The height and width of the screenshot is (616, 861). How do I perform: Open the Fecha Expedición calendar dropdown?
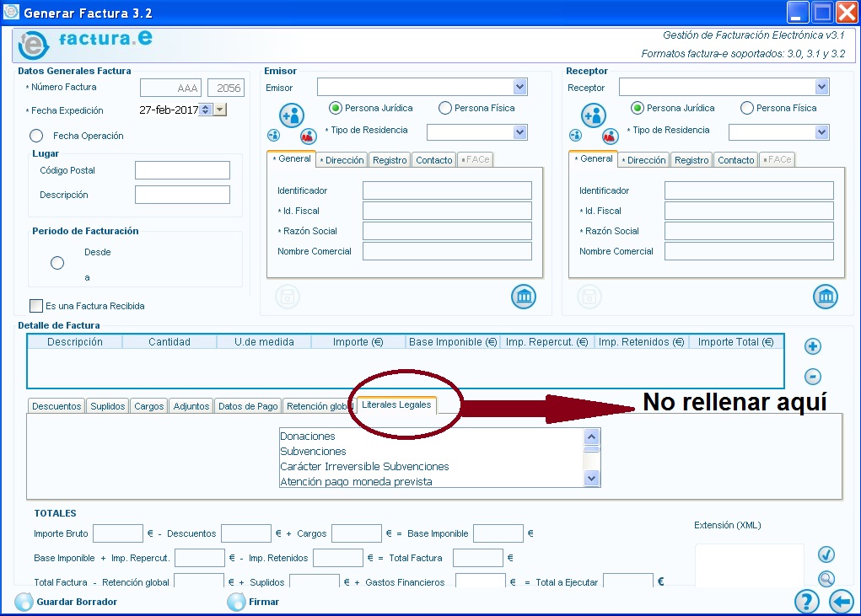[220, 110]
